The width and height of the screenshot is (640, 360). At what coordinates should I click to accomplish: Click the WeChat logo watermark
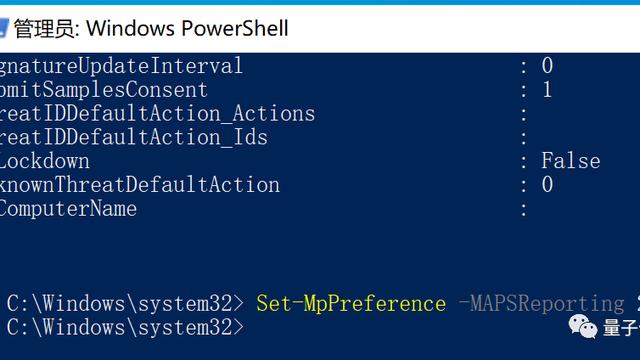point(583,327)
